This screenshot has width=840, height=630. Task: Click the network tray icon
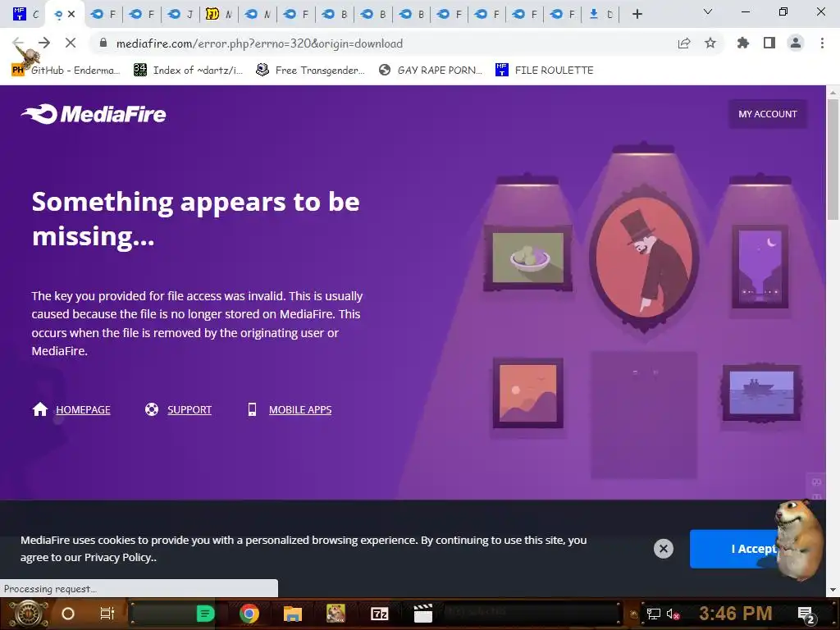(653, 614)
